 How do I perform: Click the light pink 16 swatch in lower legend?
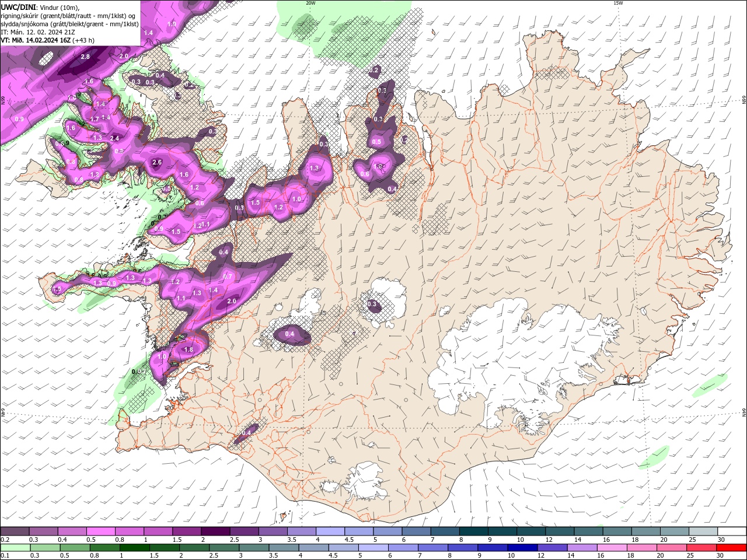point(612,548)
